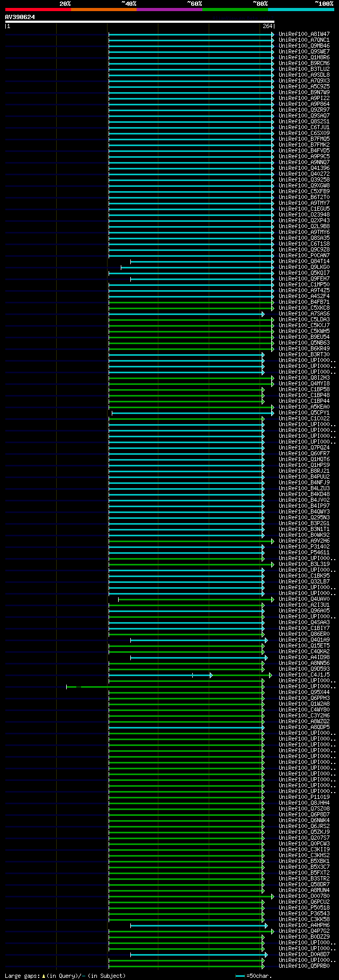Select the UniRef100_Q9ZR97 label
The width and height of the screenshot is (339, 980).
click(304, 110)
